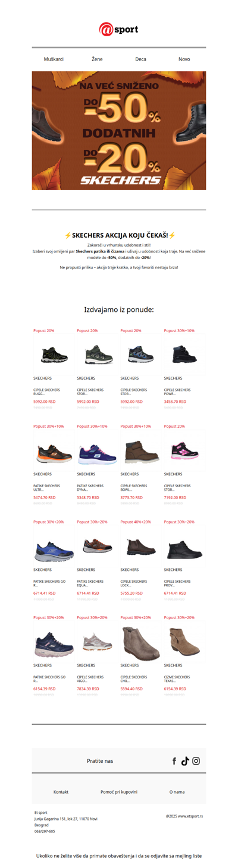The width and height of the screenshot is (238, 868).
Task: Open the Instagram icon in footer
Action: tap(196, 761)
